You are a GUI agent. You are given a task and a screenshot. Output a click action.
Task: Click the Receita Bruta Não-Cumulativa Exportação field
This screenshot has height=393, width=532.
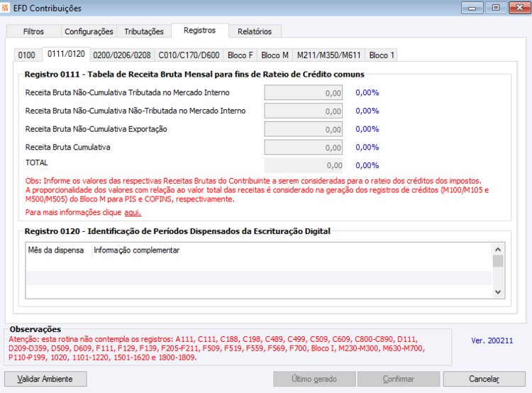[x=304, y=129]
